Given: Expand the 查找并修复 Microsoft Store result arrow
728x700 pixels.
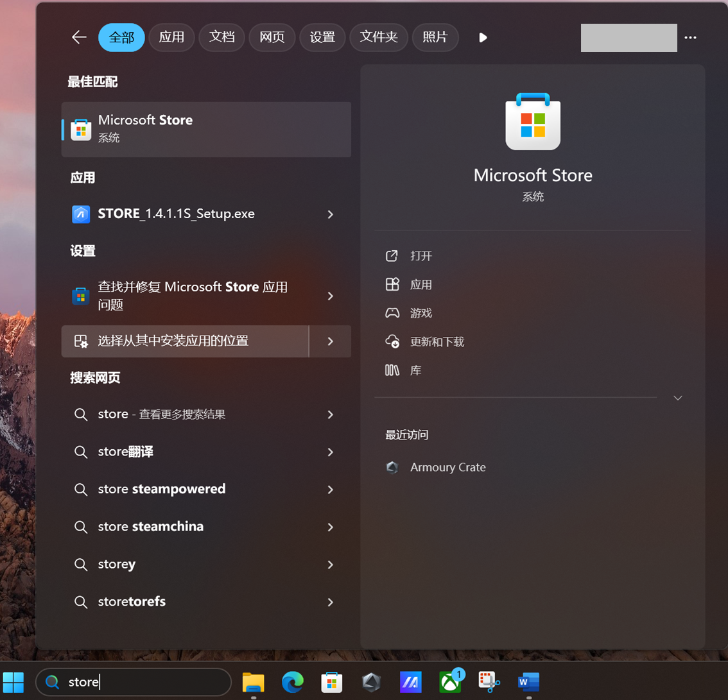Looking at the screenshot, I should (x=330, y=296).
